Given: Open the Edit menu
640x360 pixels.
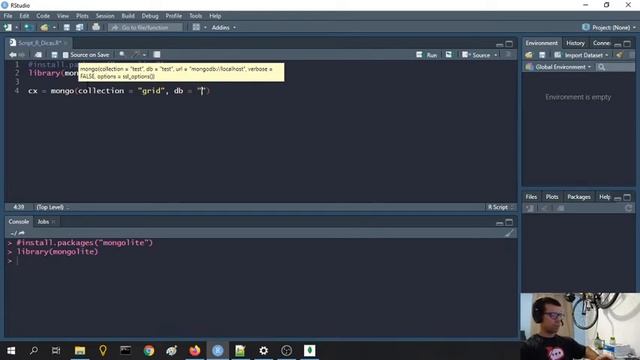Looking at the screenshot, I should (x=24, y=16).
